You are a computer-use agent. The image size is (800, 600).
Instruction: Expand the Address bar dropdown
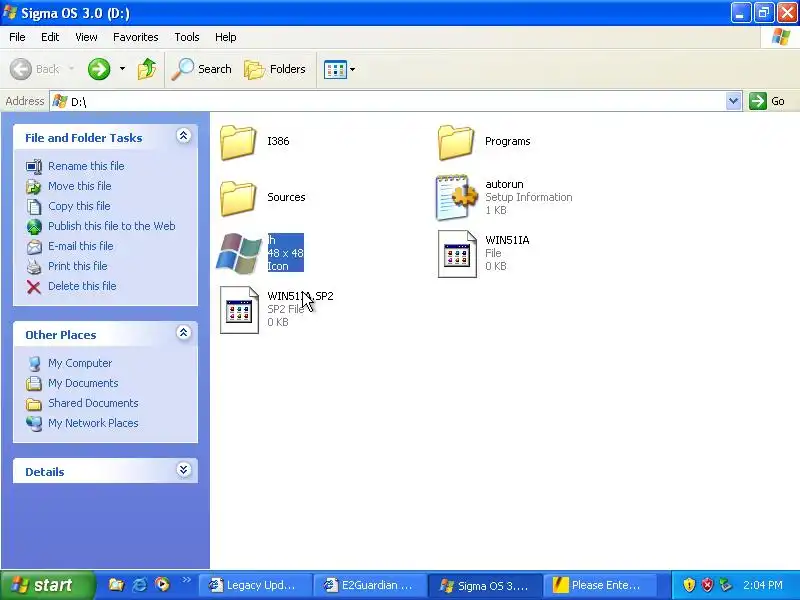[733, 101]
